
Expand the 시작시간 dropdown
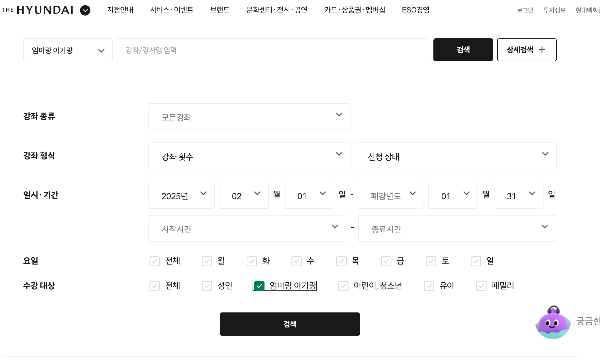tap(247, 228)
